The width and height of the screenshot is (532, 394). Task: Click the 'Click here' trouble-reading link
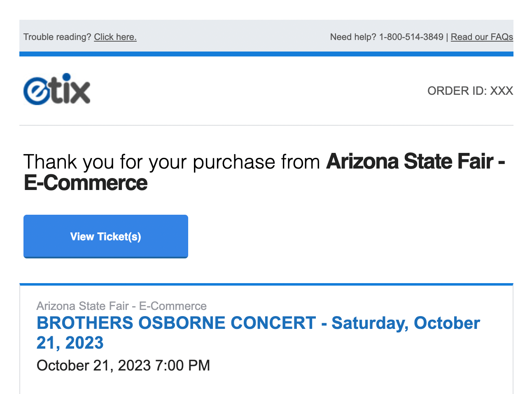coord(115,37)
